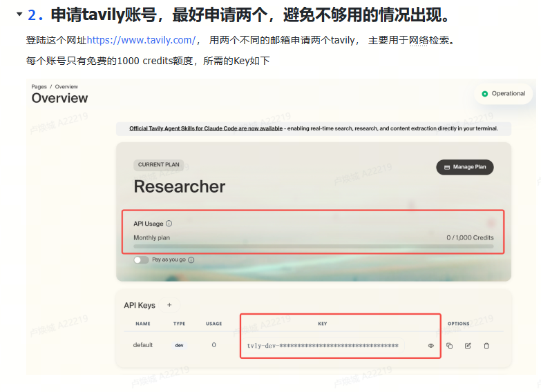541x392 pixels.
Task: Click the Researcher plan title
Action: pos(180,187)
